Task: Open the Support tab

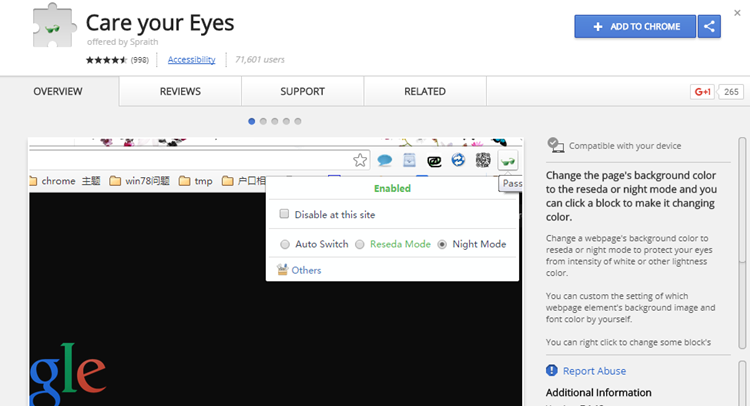Action: (x=302, y=92)
